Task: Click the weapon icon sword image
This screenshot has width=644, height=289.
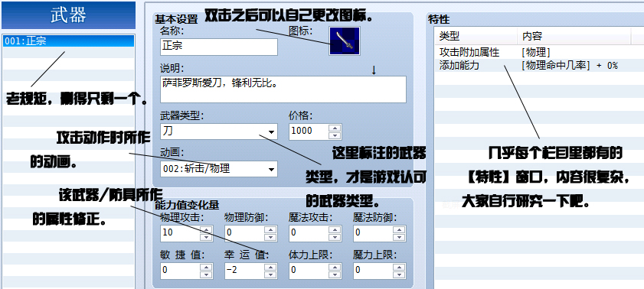Action: [344, 41]
